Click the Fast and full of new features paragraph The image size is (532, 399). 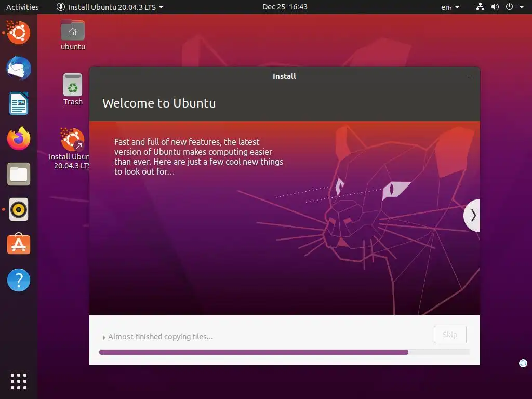(x=198, y=157)
